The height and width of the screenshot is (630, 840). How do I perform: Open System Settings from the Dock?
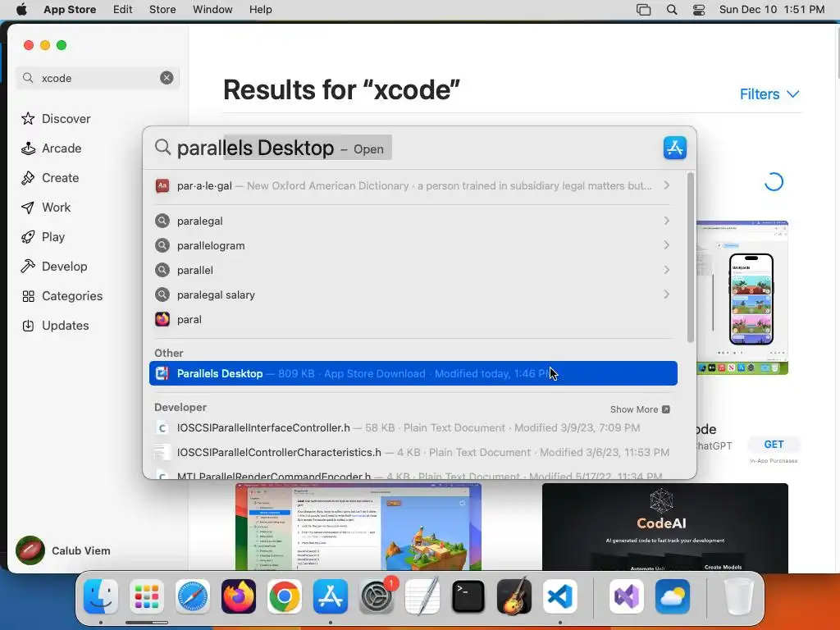coord(377,596)
